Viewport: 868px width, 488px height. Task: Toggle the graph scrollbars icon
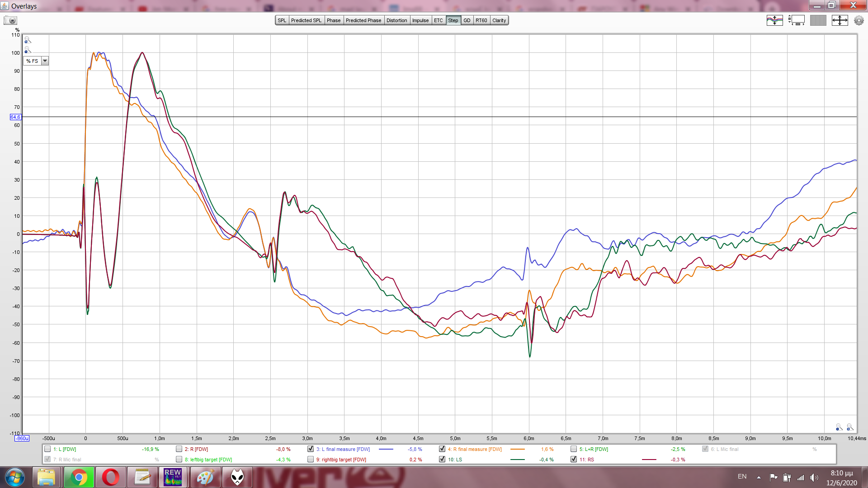[x=796, y=20]
